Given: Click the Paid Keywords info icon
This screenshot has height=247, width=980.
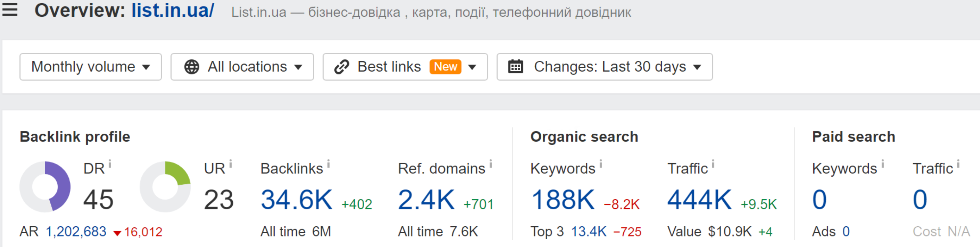Looking at the screenshot, I should pyautogui.click(x=883, y=164).
